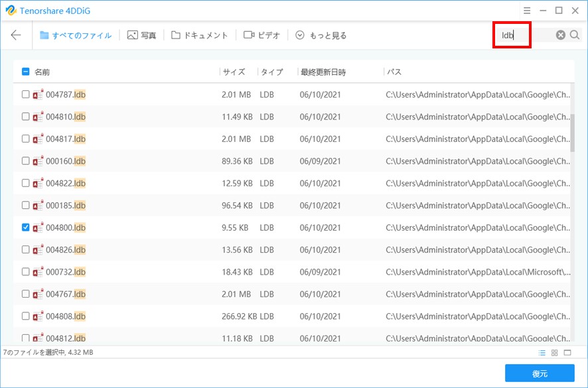Select file name 004808.ldb
Image resolution: width=588 pixels, height=388 pixels.
coord(66,316)
